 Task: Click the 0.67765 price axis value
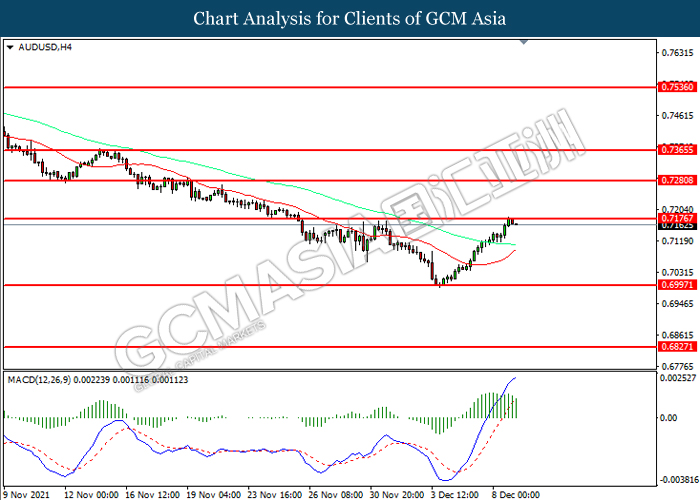click(x=678, y=367)
